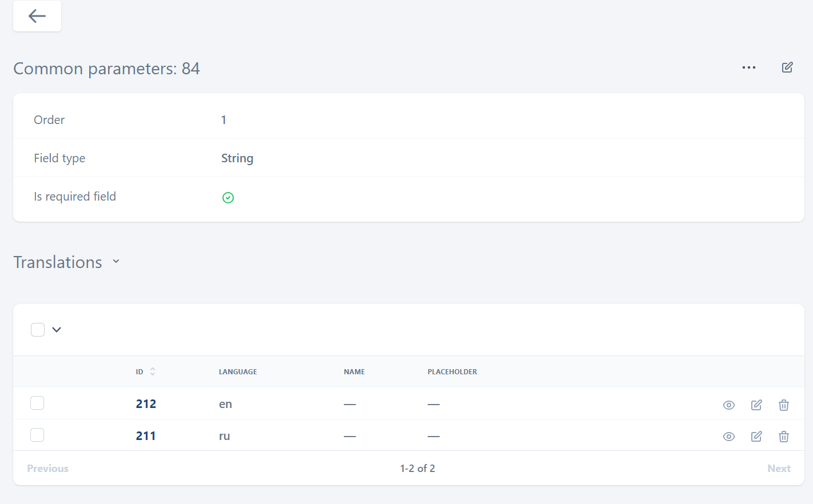Edit Common parameter 84 via pencil icon

click(x=787, y=67)
